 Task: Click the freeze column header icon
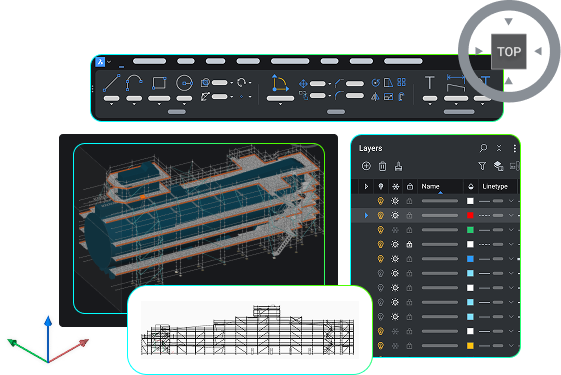(x=395, y=186)
